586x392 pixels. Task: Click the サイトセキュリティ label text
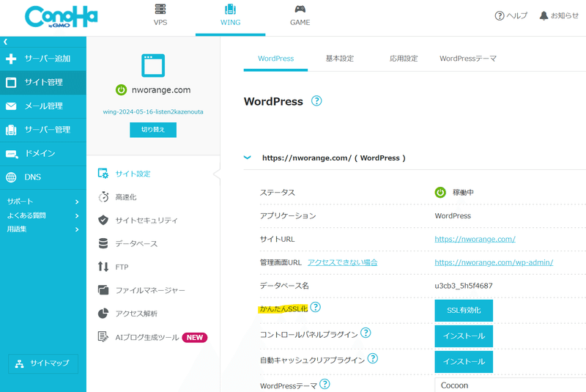click(146, 221)
